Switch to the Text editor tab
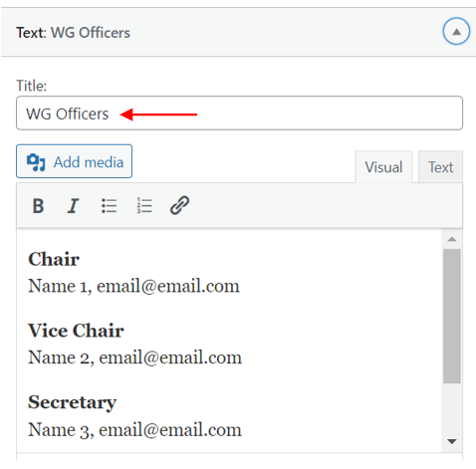Image resolution: width=476 pixels, height=469 pixels. (x=440, y=167)
